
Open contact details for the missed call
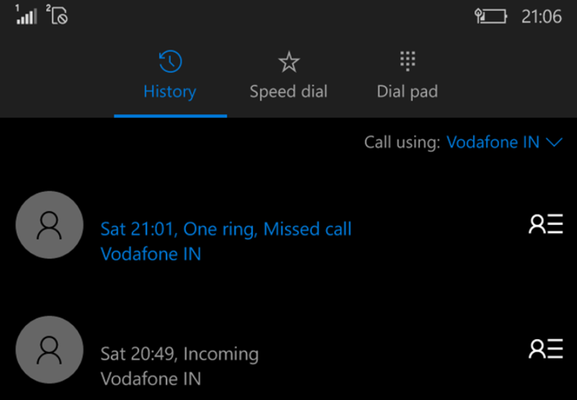coord(546,224)
